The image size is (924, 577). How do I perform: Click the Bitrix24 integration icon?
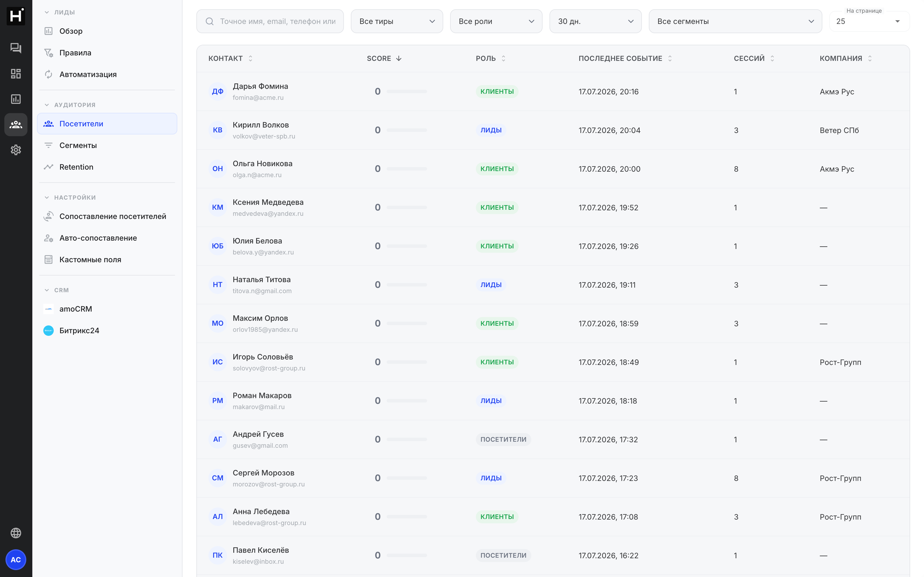49,331
